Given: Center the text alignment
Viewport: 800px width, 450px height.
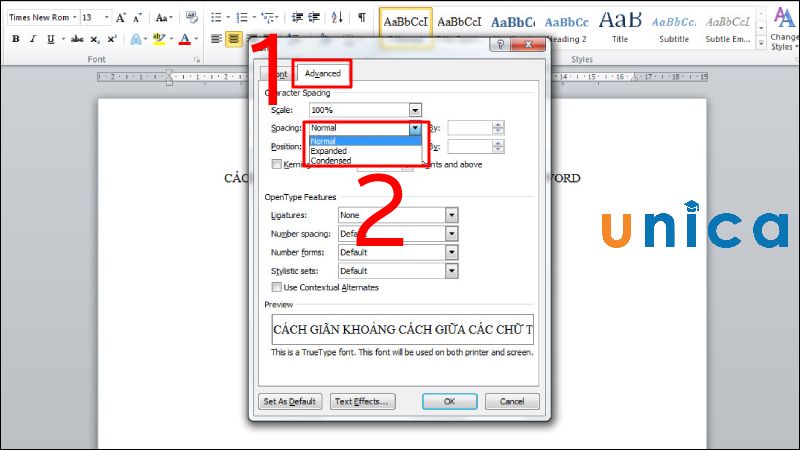Looking at the screenshot, I should [234, 39].
